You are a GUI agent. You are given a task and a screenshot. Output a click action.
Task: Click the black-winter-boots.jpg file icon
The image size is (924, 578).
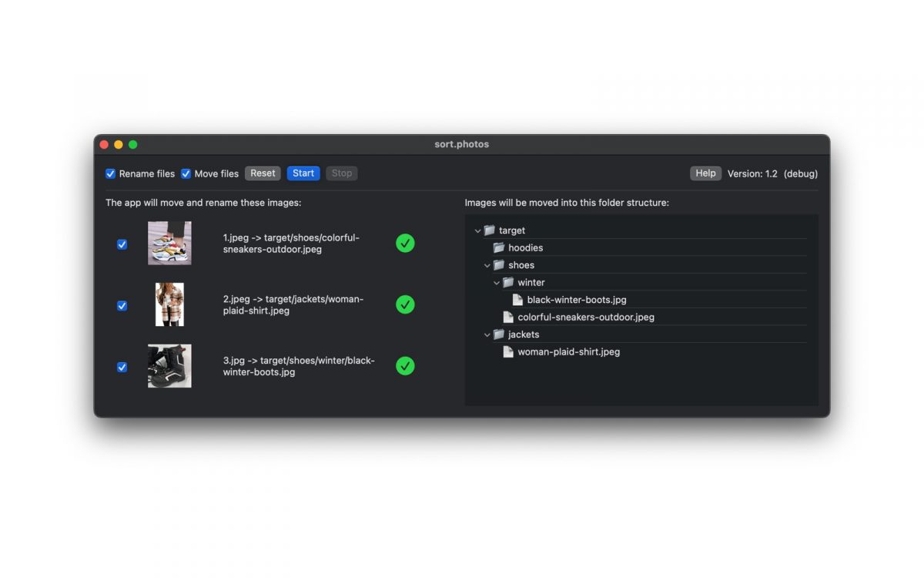pyautogui.click(x=517, y=300)
